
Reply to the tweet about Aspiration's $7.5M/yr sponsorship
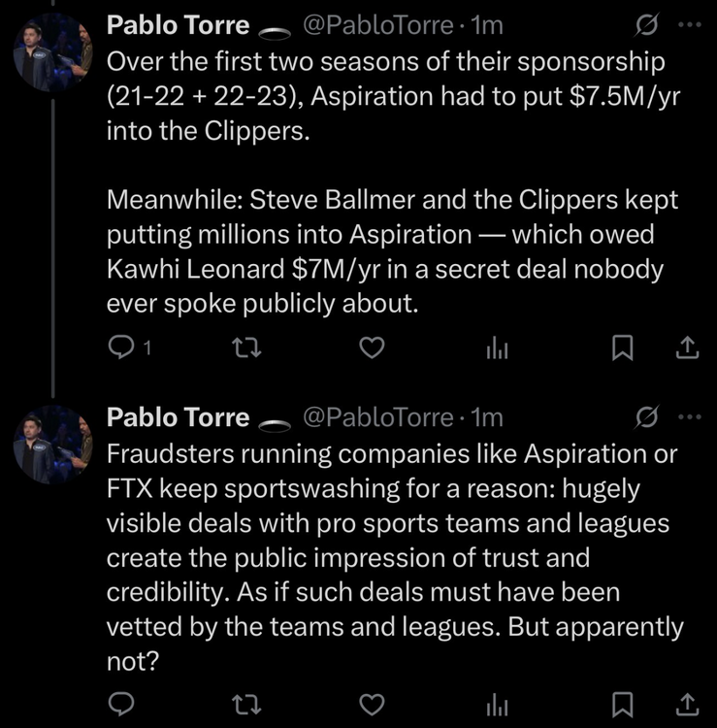[119, 347]
